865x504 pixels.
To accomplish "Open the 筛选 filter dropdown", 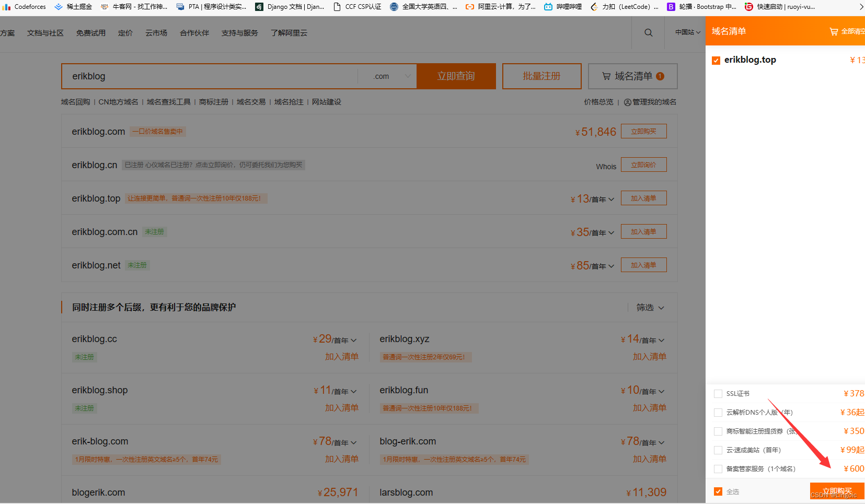I will coord(650,308).
